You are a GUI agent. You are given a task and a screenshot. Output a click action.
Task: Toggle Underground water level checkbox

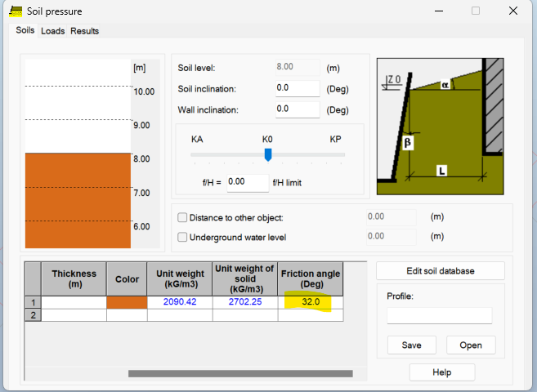coord(182,237)
